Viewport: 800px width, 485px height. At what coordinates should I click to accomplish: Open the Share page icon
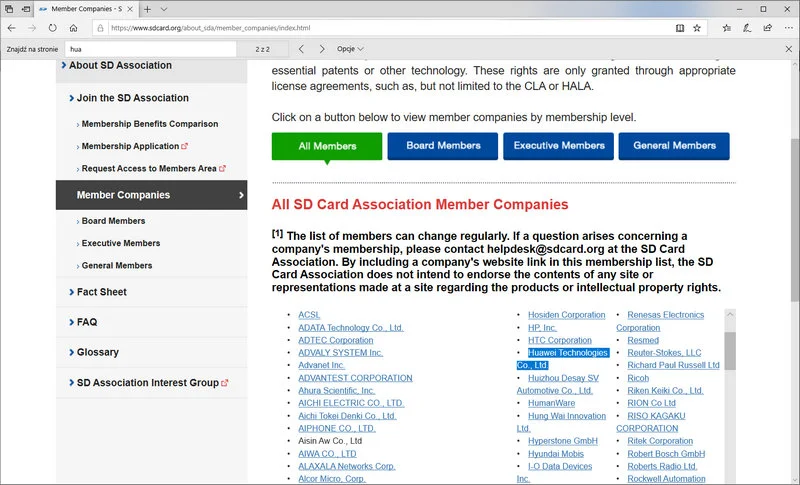[x=765, y=28]
